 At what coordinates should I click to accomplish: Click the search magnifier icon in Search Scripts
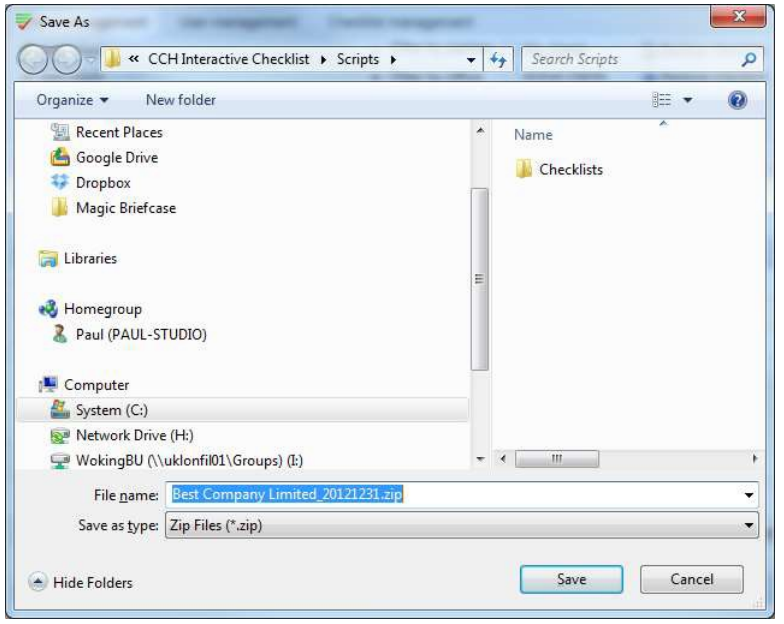tap(748, 60)
